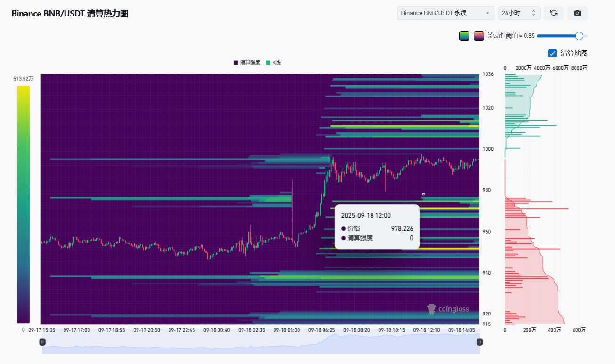The width and height of the screenshot is (615, 364).
Task: Click the 920 price axis label
Action: (486, 314)
